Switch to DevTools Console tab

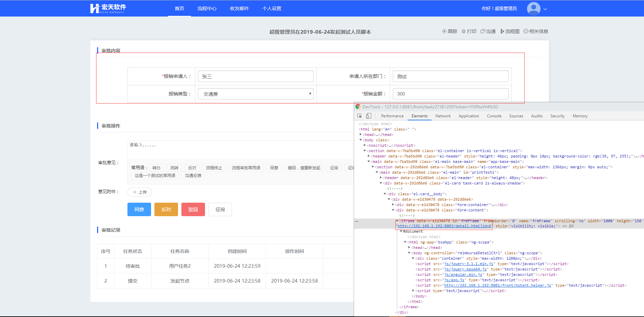click(494, 116)
